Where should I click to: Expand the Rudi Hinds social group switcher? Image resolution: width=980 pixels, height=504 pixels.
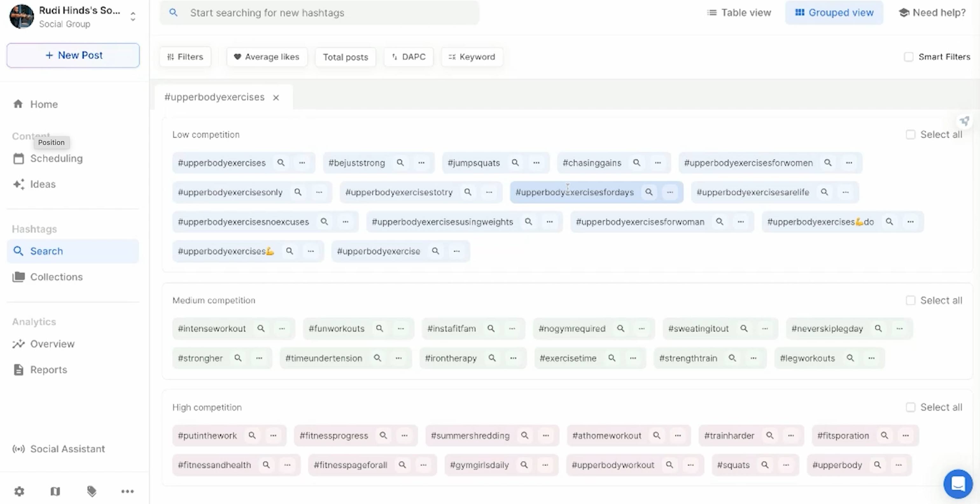133,16
